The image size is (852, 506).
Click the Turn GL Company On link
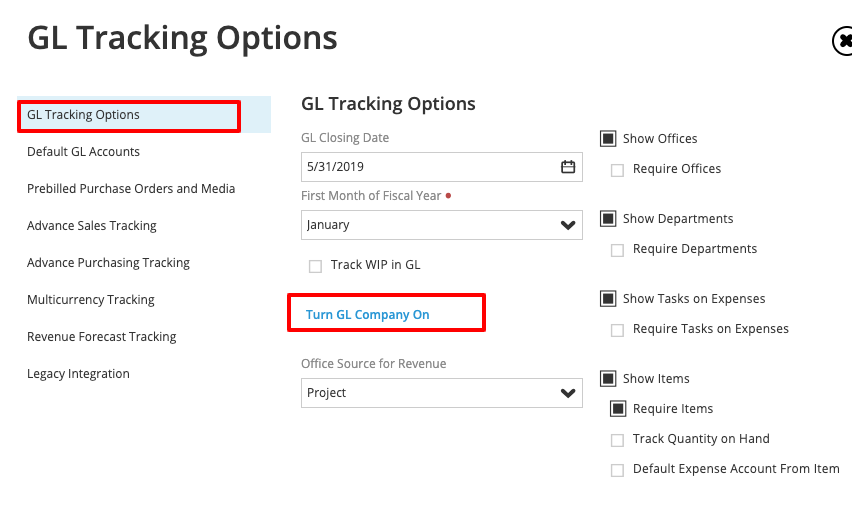click(x=368, y=315)
